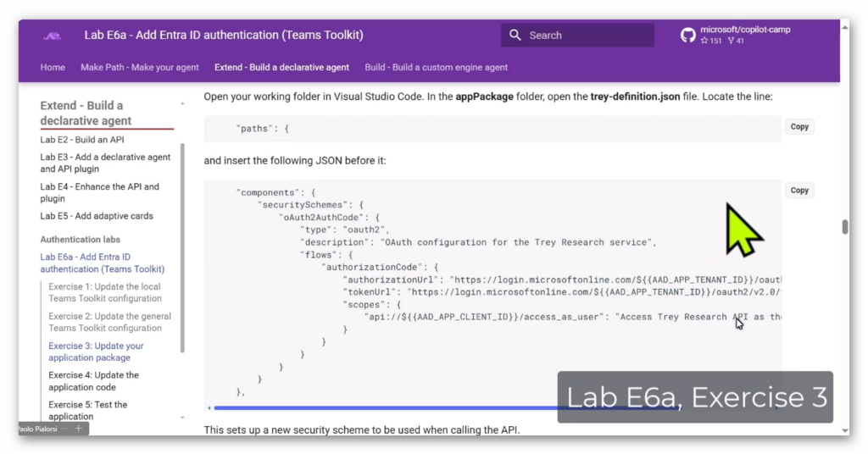Click the trey-definition.json bold file name

635,97
